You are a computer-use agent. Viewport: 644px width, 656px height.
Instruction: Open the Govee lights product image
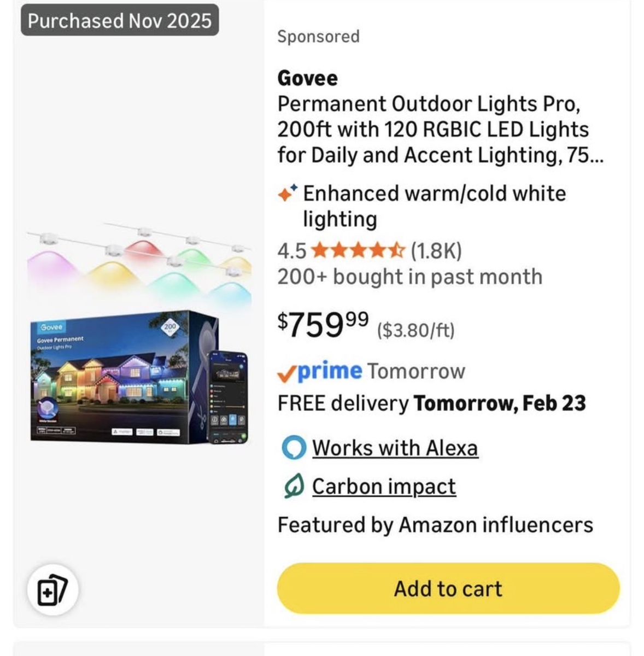click(139, 333)
